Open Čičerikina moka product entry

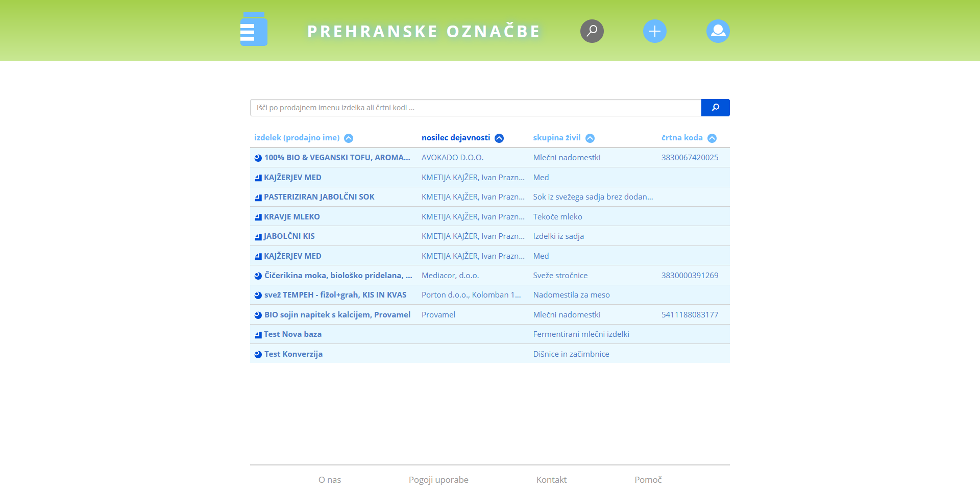(338, 276)
